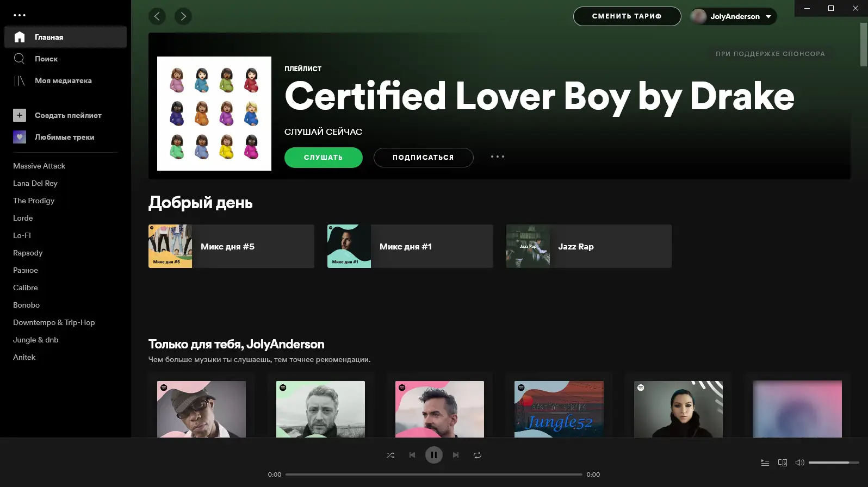Viewport: 868px width, 487px height.
Task: Open the blurred pink-purple recommendation cover
Action: [797, 409]
